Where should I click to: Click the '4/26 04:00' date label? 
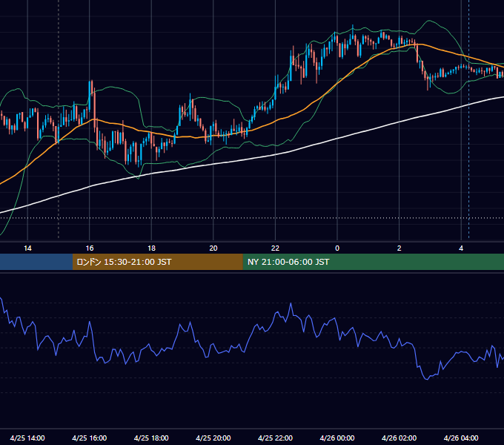tap(461, 438)
